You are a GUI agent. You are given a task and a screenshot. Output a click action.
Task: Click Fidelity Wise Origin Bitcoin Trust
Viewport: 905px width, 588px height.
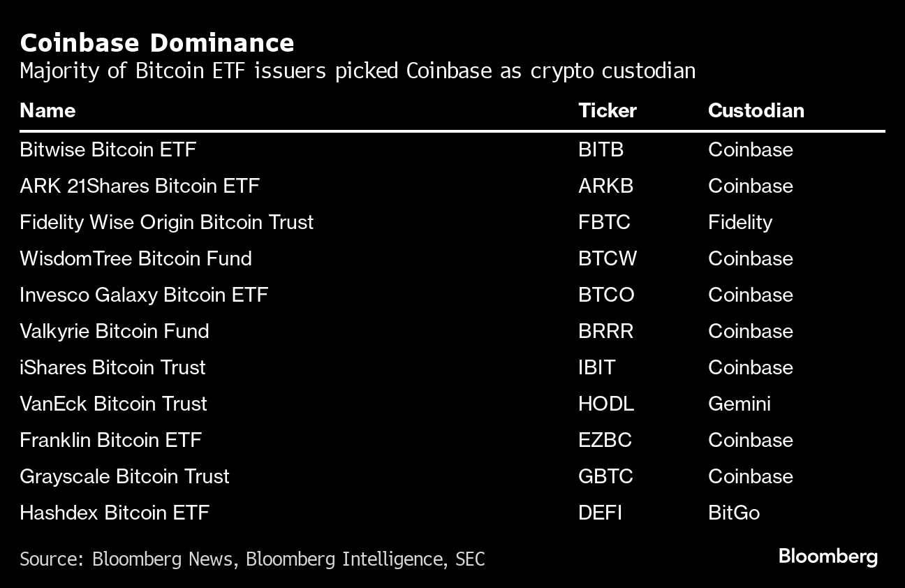[167, 222]
